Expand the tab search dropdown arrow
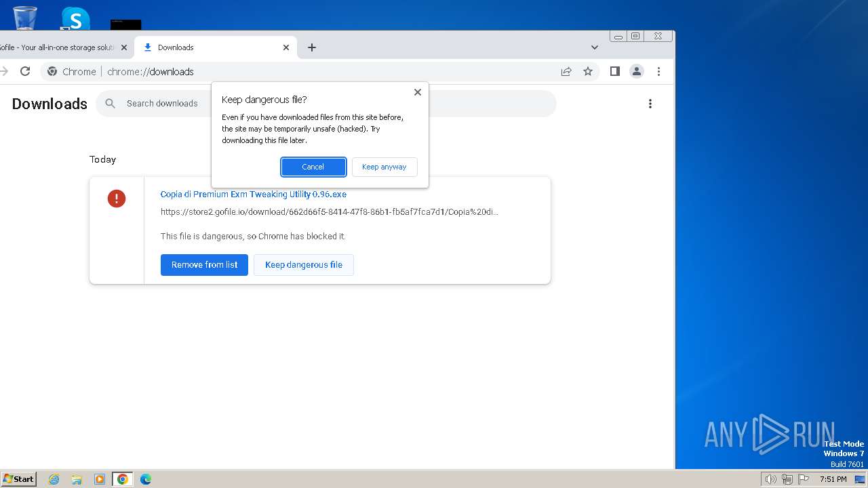This screenshot has height=488, width=868. pyautogui.click(x=595, y=47)
